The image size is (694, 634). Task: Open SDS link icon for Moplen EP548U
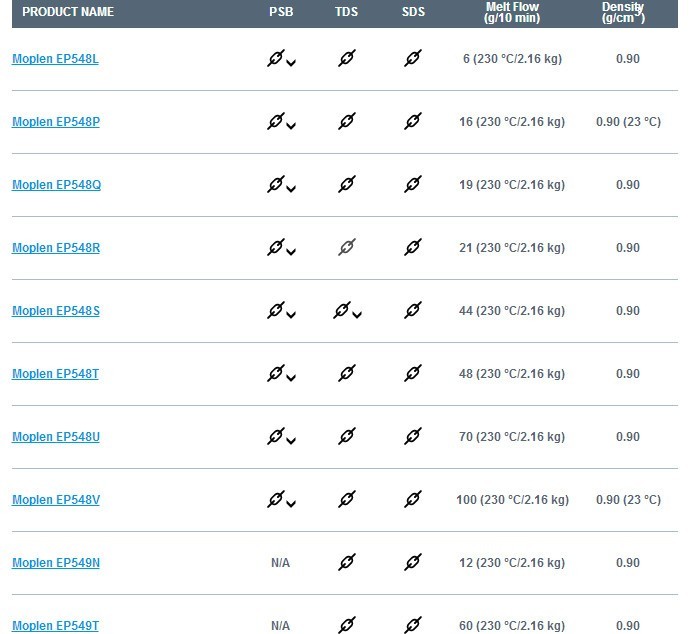coord(413,436)
